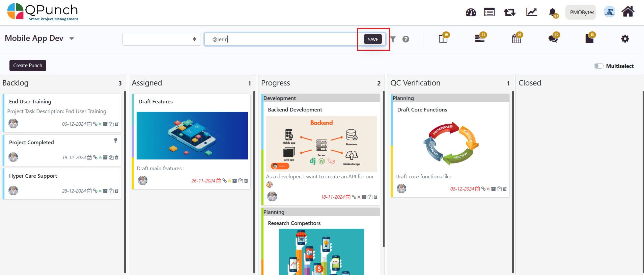The width and height of the screenshot is (644, 275).
Task: Open the PMOBytes account menu
Action: pos(582,12)
